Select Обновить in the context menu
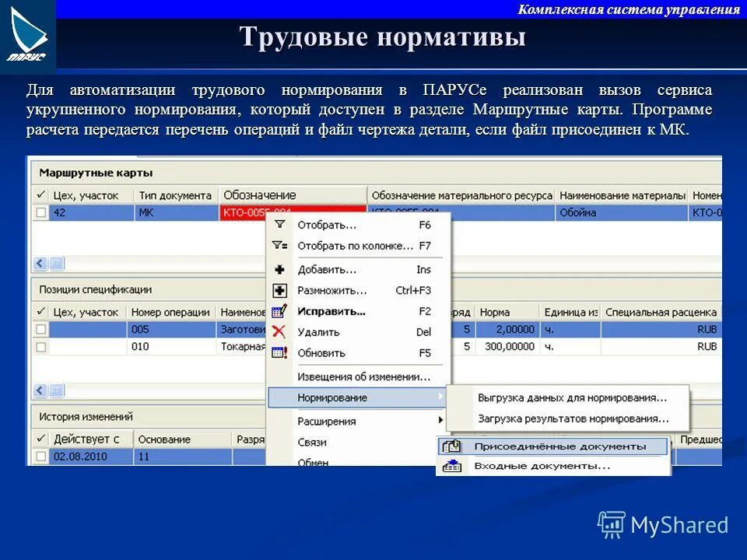The image size is (747, 560). coord(359,353)
